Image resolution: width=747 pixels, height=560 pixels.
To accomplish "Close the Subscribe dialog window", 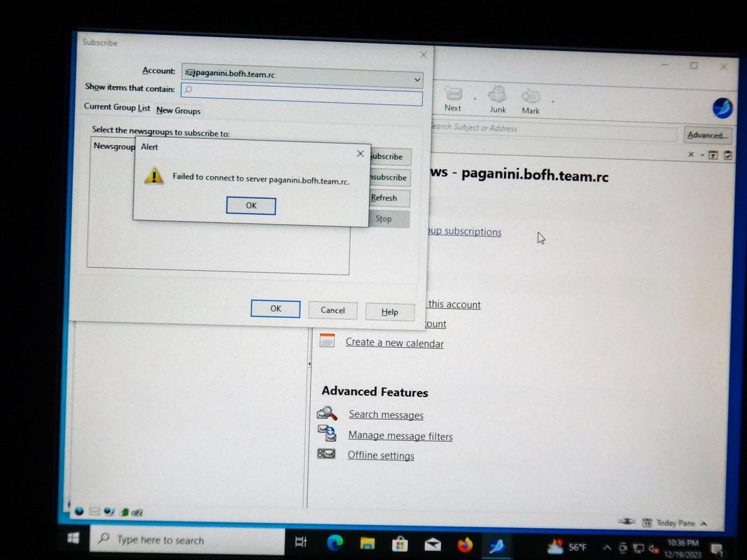I will point(424,55).
